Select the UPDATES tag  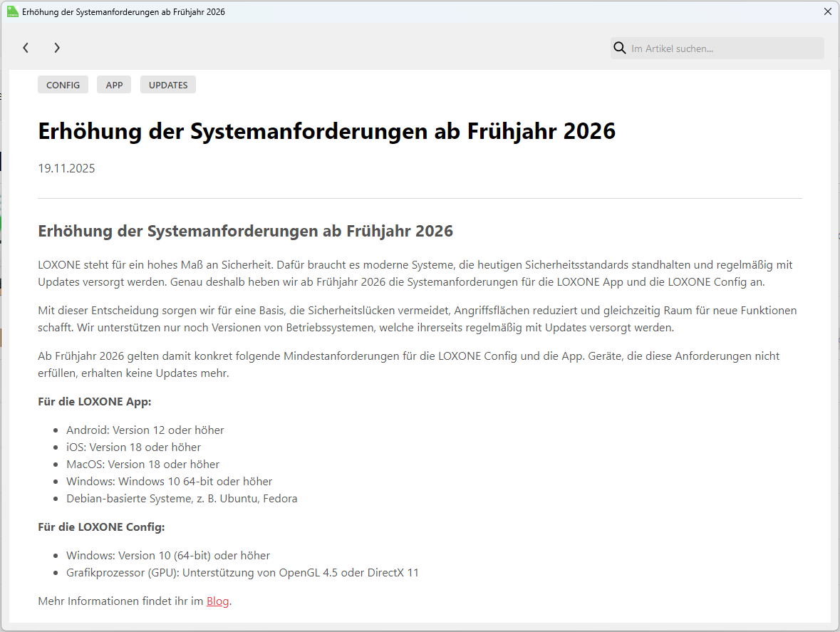pos(168,85)
